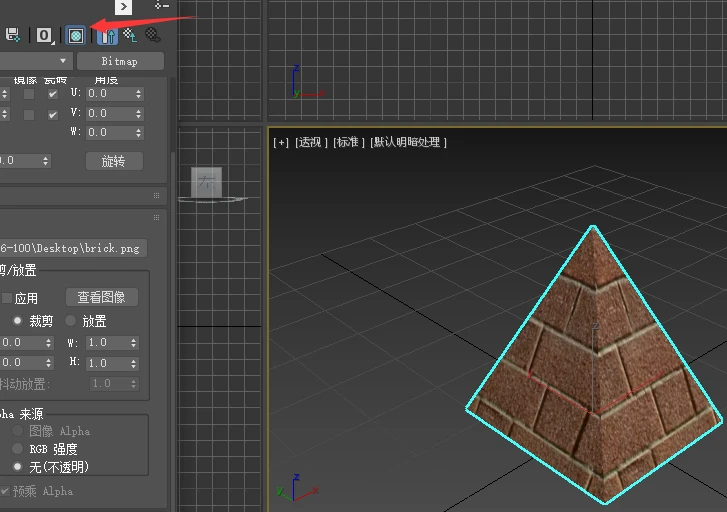Click the crop W: 1.0 value field
The width and height of the screenshot is (727, 512).
click(107, 343)
